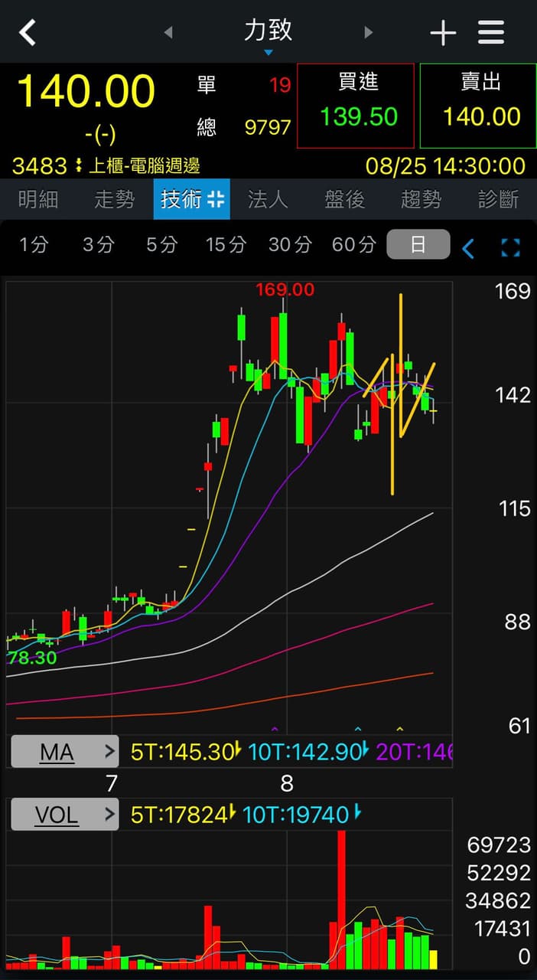The width and height of the screenshot is (537, 980).
Task: Select the 1分 timeframe
Action: coord(34,245)
